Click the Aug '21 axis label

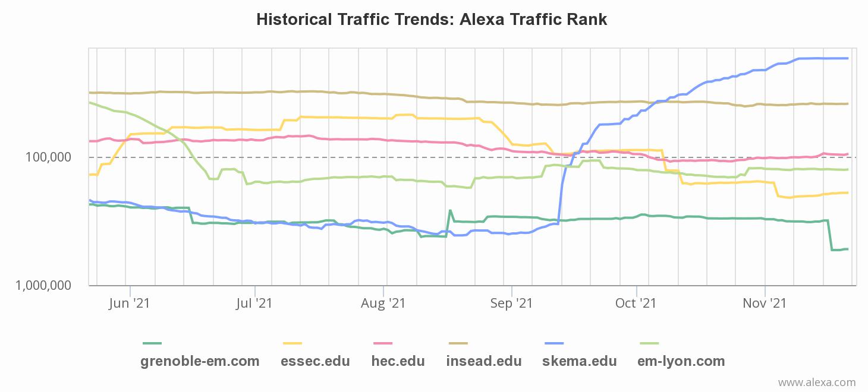(x=383, y=304)
